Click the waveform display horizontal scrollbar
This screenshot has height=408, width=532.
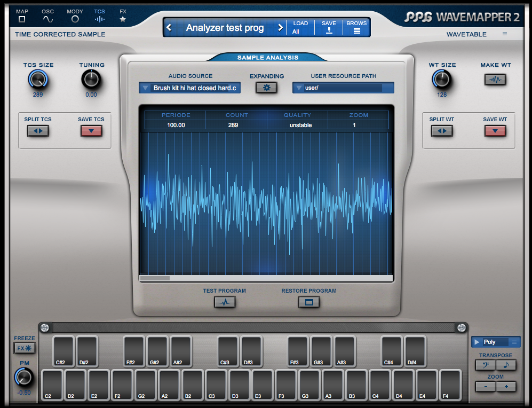(x=266, y=278)
